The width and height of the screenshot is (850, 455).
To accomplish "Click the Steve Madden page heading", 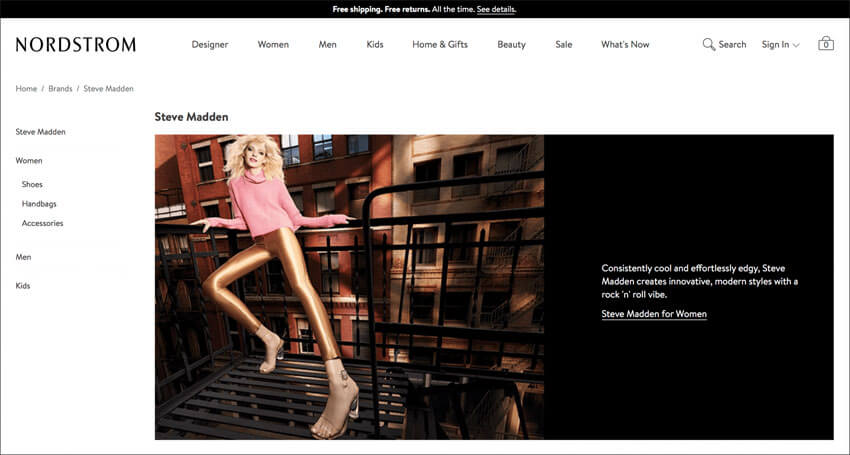I will (191, 117).
